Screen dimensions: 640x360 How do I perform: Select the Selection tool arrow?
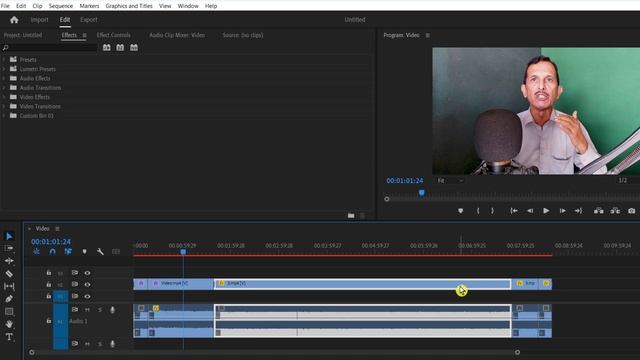click(x=9, y=236)
